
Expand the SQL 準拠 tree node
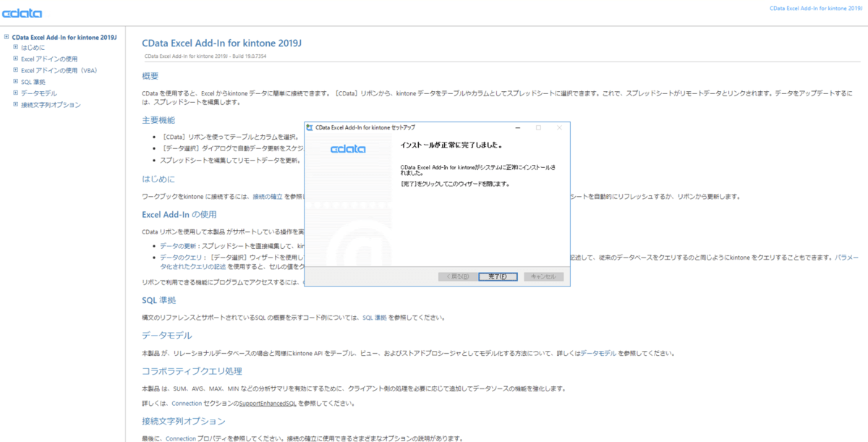point(15,82)
